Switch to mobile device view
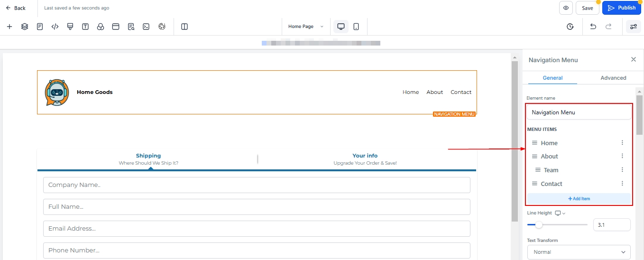Image resolution: width=644 pixels, height=260 pixels. [x=356, y=27]
